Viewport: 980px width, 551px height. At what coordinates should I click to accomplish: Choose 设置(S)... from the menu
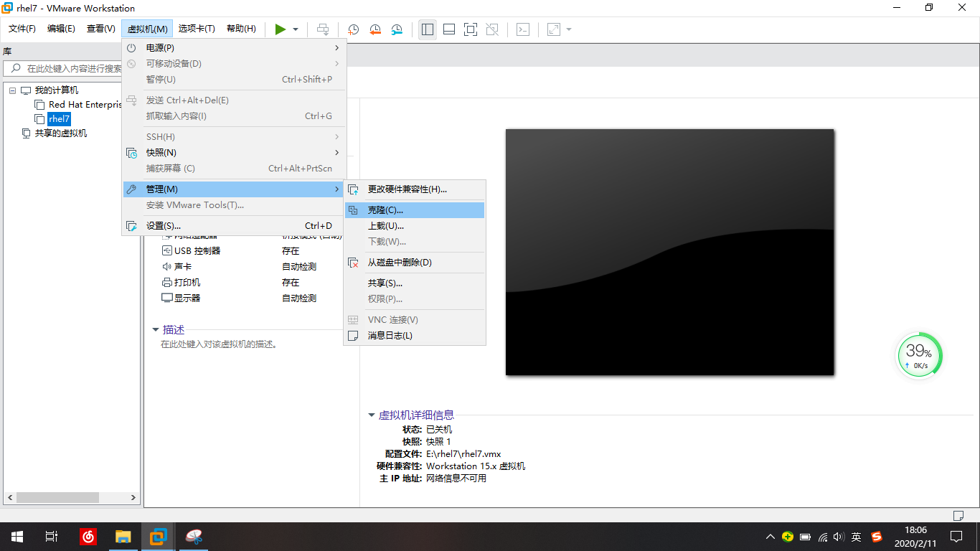[234, 226]
